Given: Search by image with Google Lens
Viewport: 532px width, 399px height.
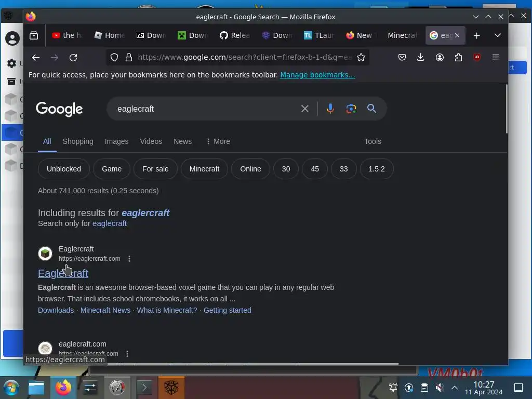Looking at the screenshot, I should (x=351, y=109).
